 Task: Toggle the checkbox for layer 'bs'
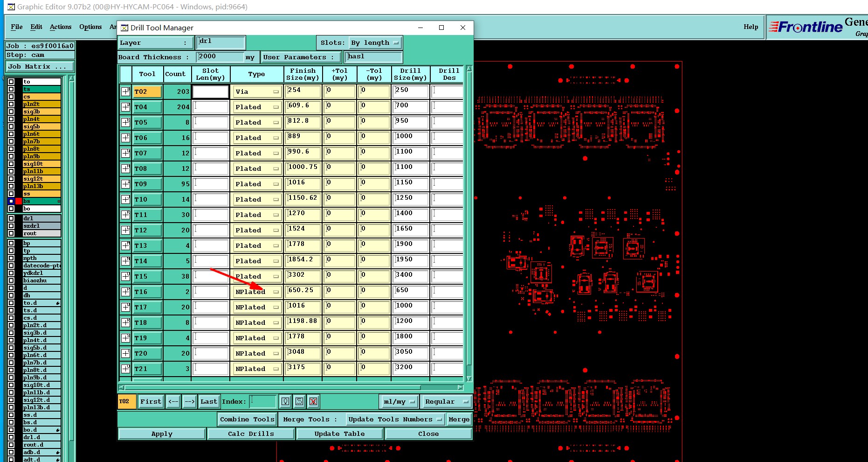pyautogui.click(x=11, y=201)
